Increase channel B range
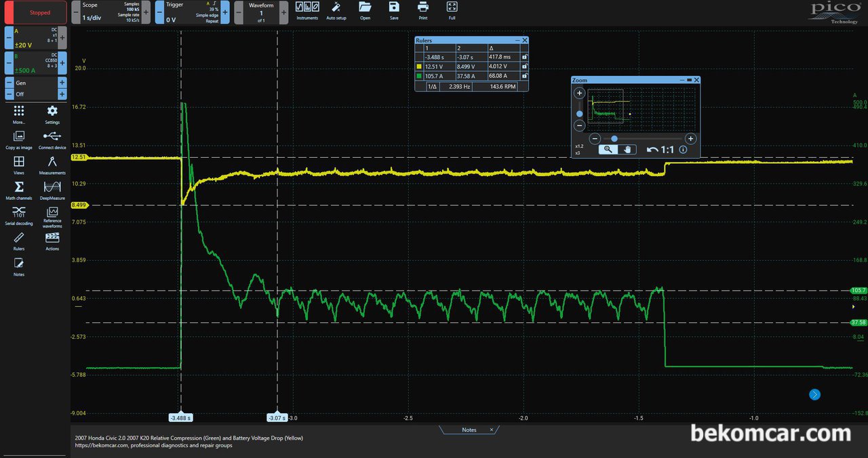The image size is (868, 458). [62, 63]
